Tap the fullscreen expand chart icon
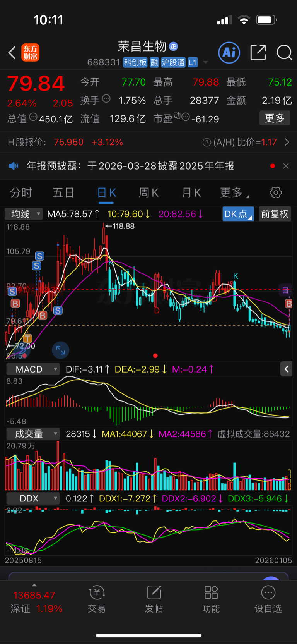Viewport: 297px width, 644px height. point(61,350)
